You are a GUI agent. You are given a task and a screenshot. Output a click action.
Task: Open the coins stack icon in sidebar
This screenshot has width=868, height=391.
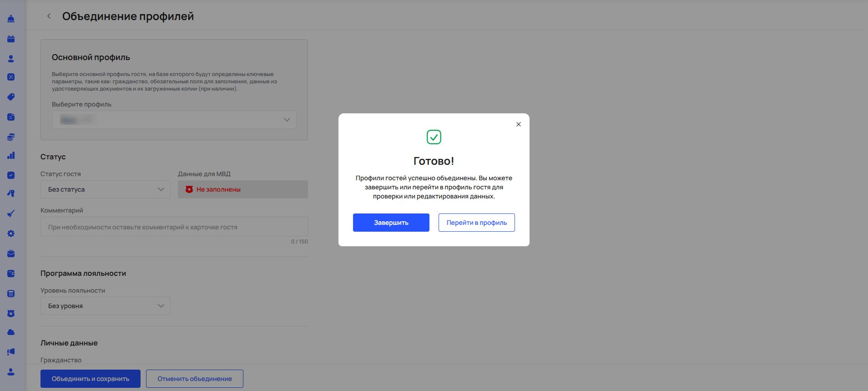pos(11,137)
